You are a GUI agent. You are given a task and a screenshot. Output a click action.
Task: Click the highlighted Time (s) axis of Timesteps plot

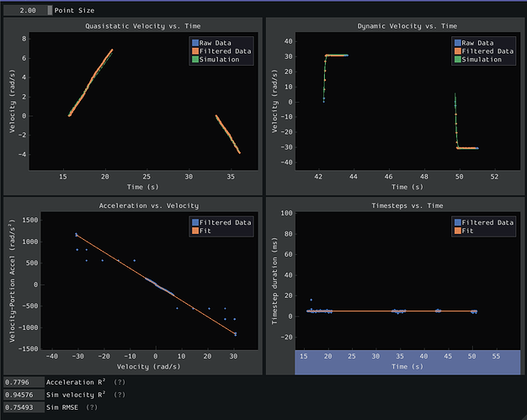click(x=407, y=362)
